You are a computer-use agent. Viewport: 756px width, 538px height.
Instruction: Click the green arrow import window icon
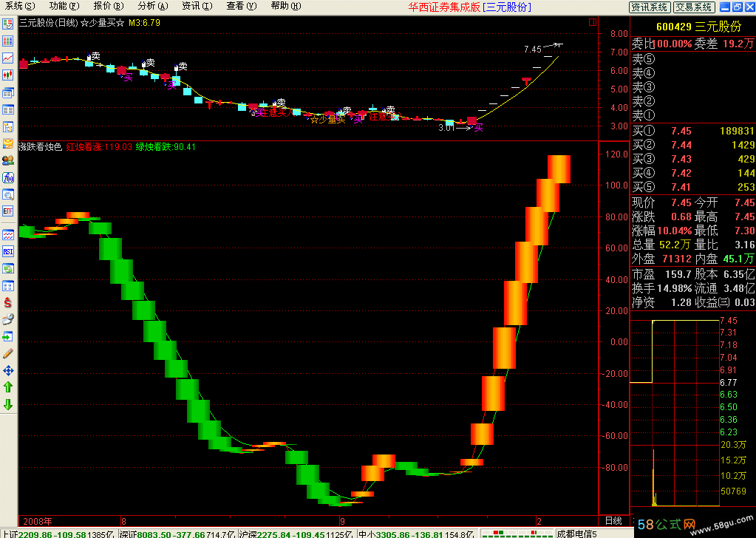click(7, 336)
